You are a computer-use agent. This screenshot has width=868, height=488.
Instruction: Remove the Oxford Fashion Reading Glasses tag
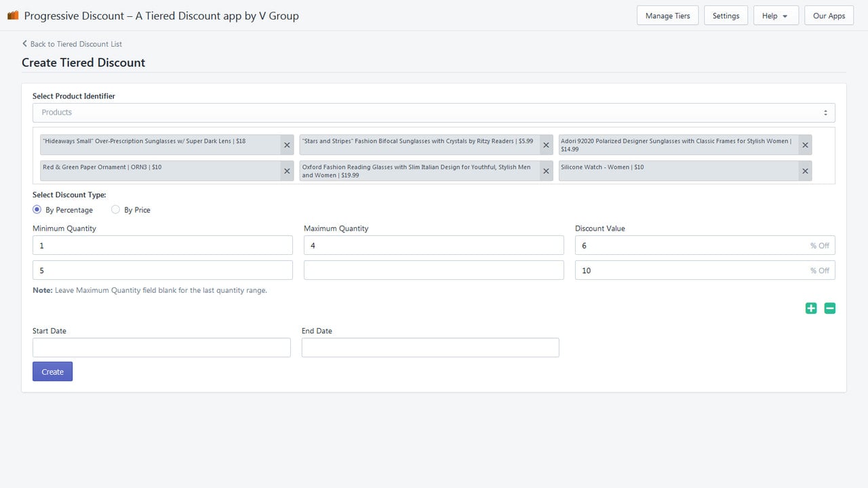point(546,171)
